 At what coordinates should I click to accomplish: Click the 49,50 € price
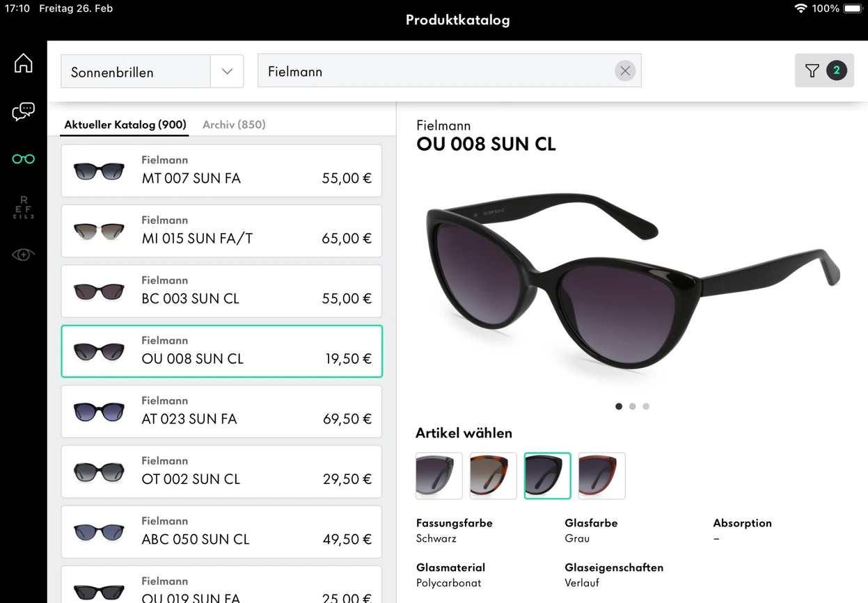[x=347, y=540]
